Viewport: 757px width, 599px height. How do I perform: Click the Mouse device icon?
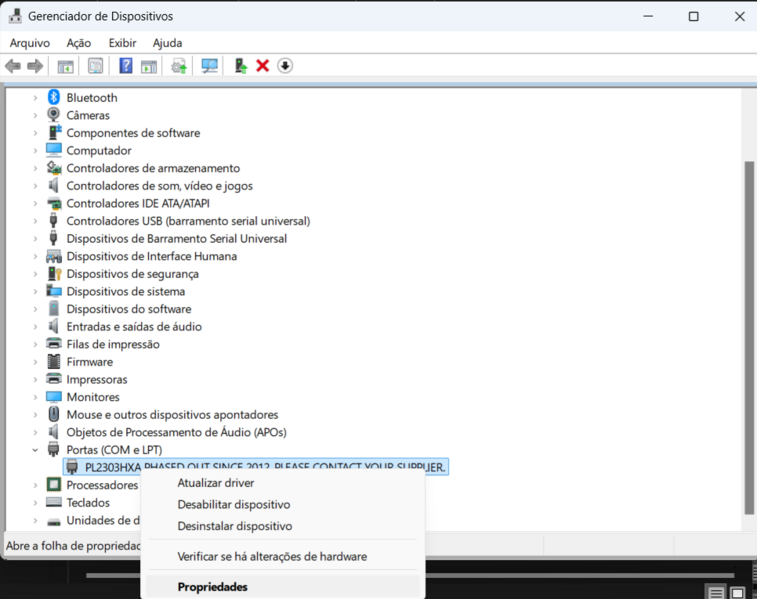click(54, 414)
